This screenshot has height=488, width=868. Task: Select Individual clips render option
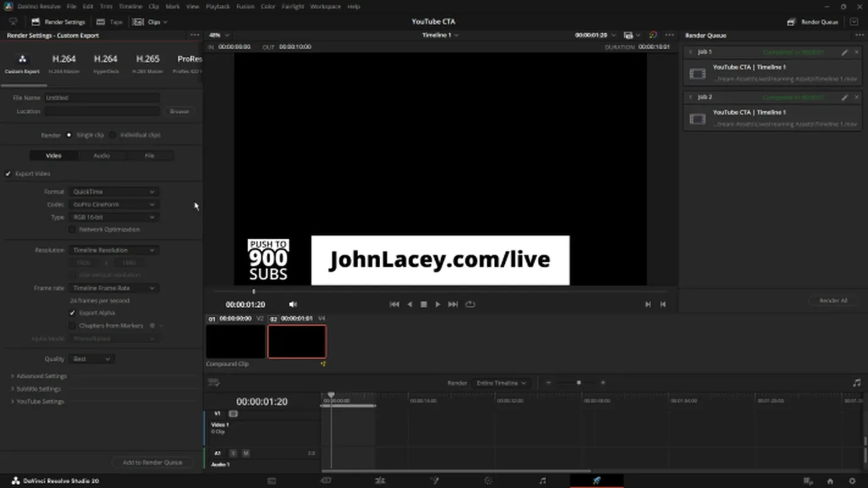112,135
